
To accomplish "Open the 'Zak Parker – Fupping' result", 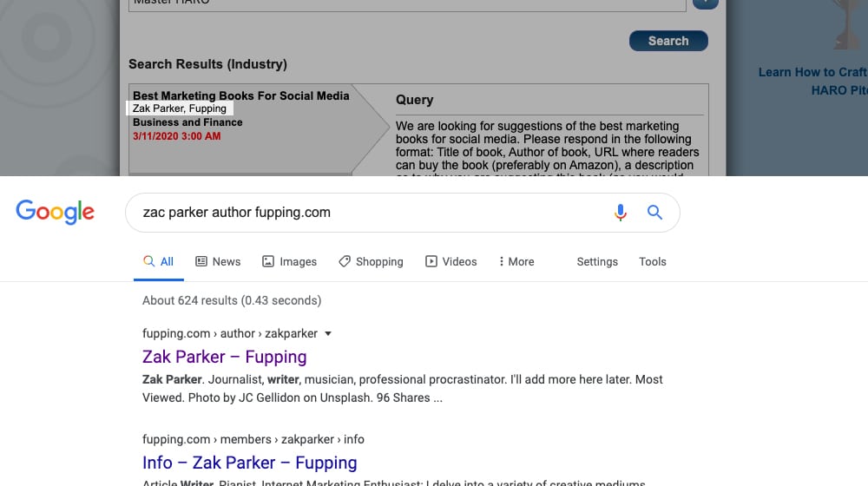I will tap(224, 357).
